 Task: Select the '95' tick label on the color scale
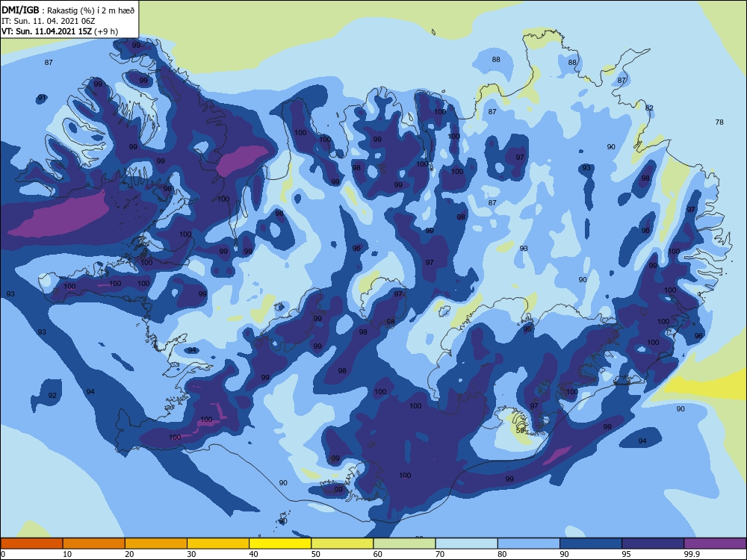[x=626, y=554]
